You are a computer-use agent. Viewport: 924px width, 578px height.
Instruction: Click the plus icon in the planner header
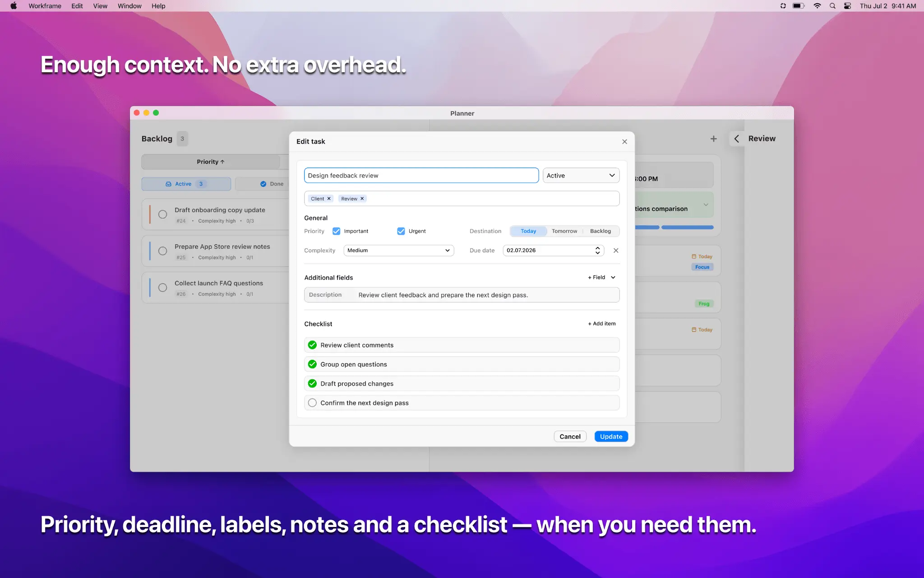tap(713, 139)
